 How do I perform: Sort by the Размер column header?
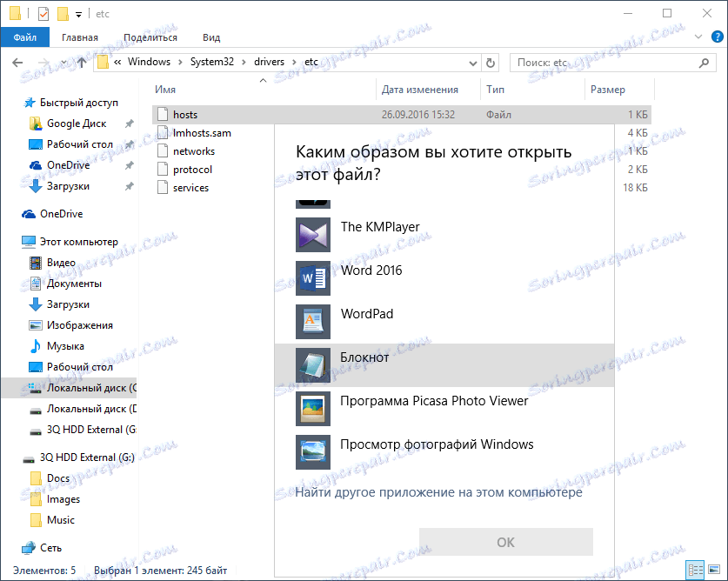tap(607, 90)
